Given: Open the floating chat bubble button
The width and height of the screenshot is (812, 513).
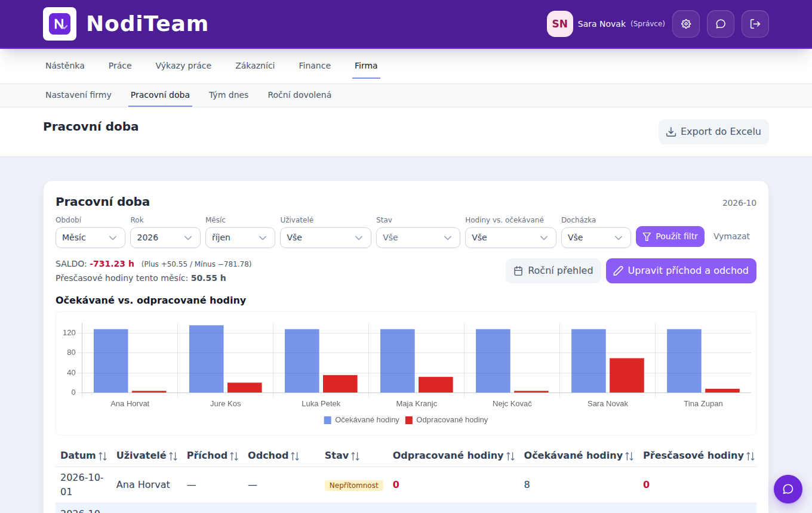Looking at the screenshot, I should 788,489.
